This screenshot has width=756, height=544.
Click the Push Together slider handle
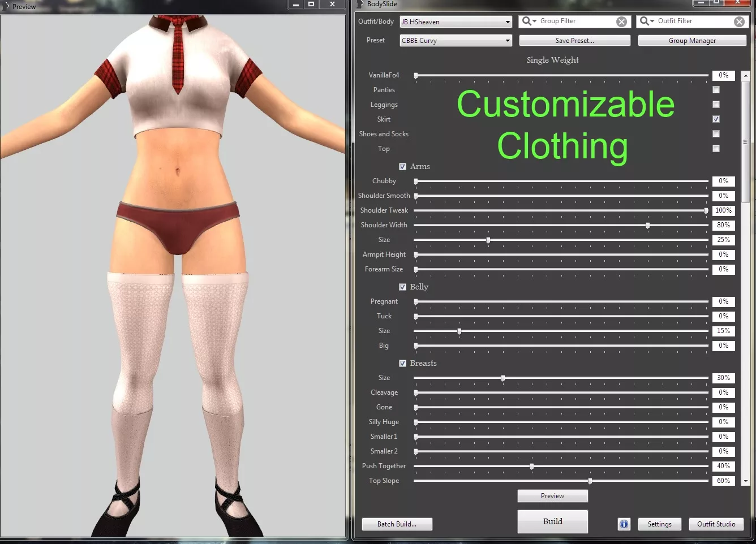531,466
